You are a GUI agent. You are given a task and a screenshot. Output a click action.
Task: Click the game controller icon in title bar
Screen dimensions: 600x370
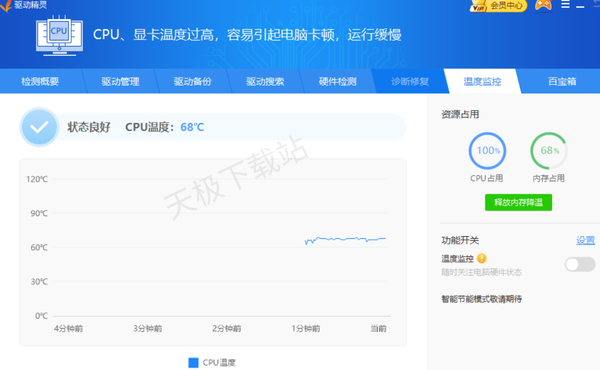(543, 5)
